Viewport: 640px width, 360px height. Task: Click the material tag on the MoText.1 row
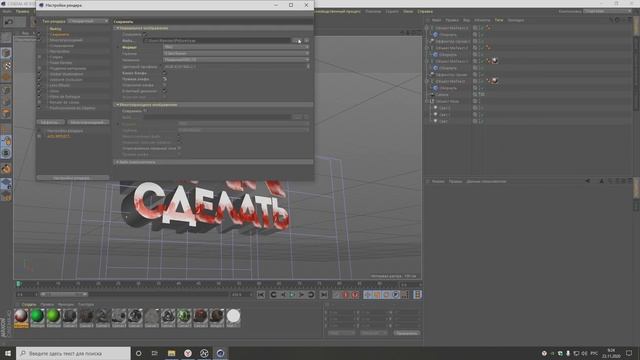coord(495,61)
